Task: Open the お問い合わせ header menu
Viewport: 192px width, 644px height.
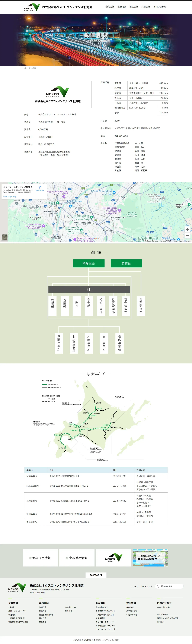Action: tap(160, 7)
